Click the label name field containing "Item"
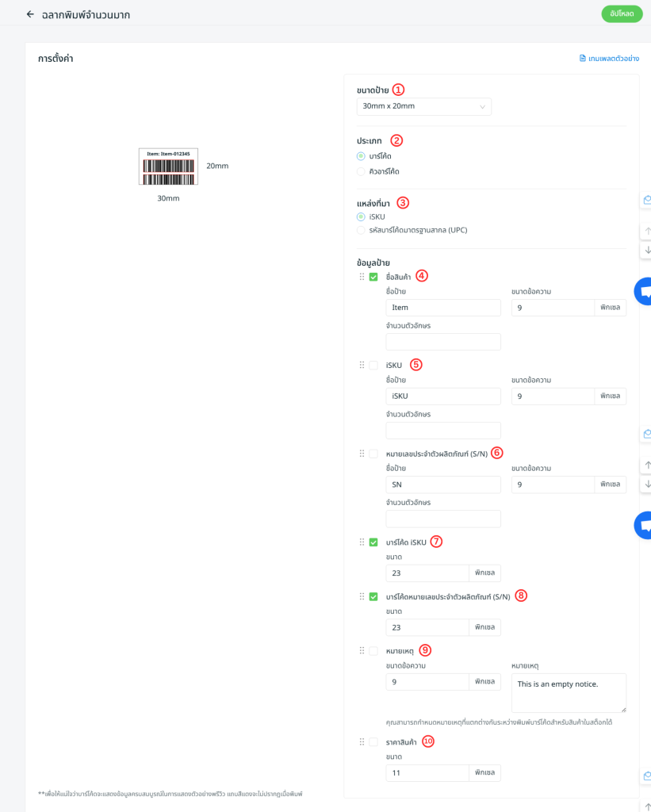 [x=442, y=308]
